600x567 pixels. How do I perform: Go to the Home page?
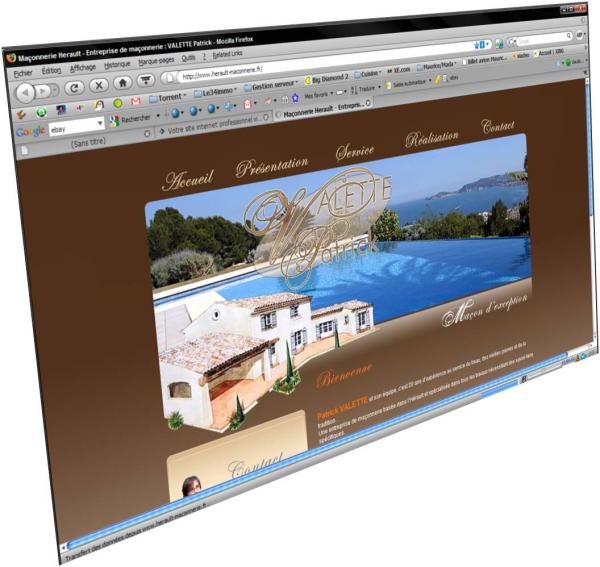[122, 82]
